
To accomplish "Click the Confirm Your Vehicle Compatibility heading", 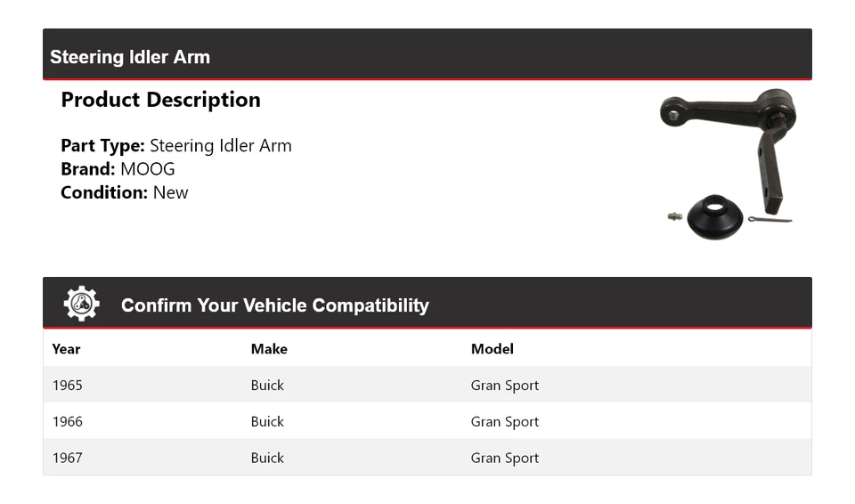I will tap(275, 305).
